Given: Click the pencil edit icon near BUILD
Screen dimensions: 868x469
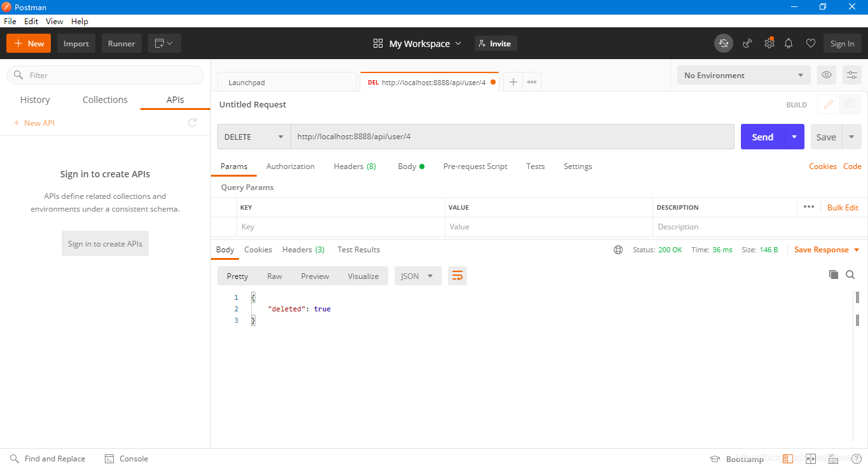Looking at the screenshot, I should 829,105.
